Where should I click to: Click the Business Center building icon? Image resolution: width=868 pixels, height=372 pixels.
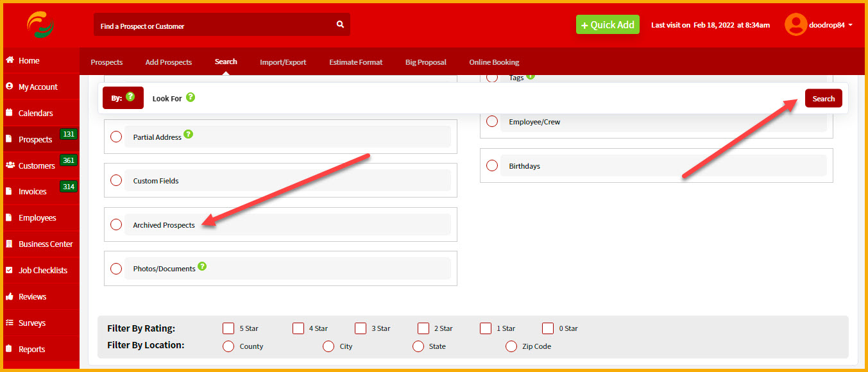(x=9, y=244)
